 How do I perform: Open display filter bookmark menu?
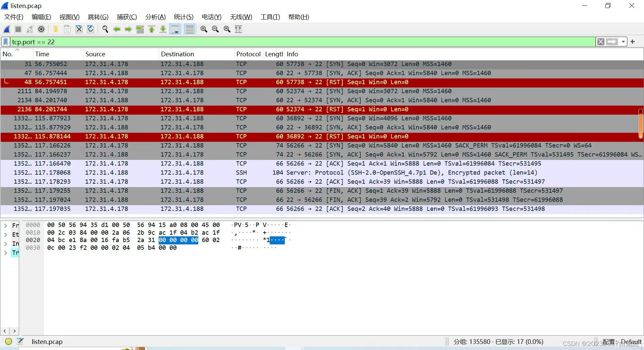pos(6,42)
